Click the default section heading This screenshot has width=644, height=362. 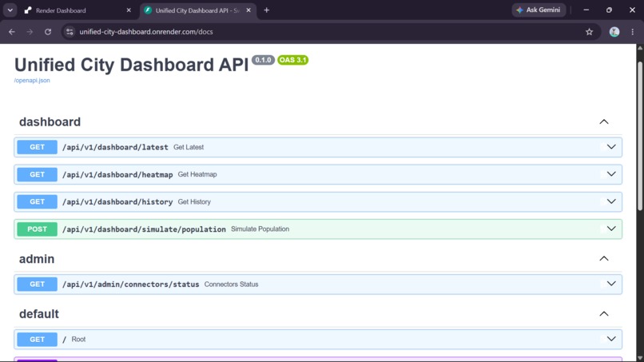(x=39, y=314)
